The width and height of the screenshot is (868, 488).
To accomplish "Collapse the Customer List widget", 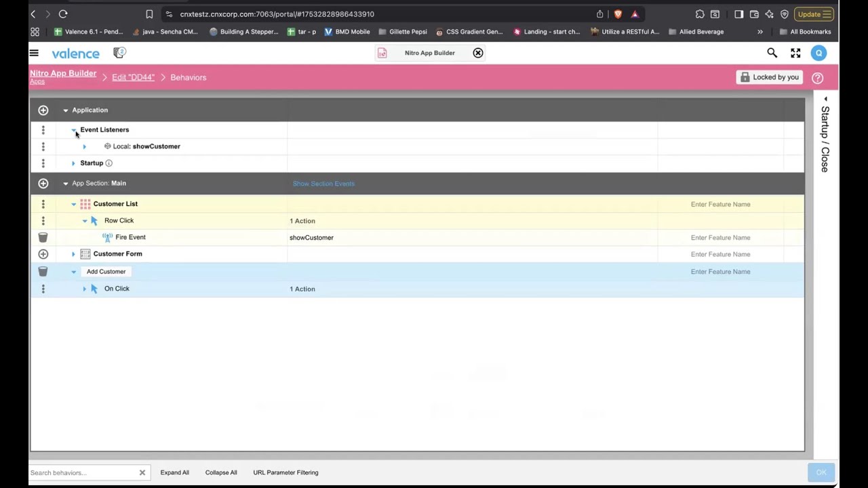I will pos(74,204).
